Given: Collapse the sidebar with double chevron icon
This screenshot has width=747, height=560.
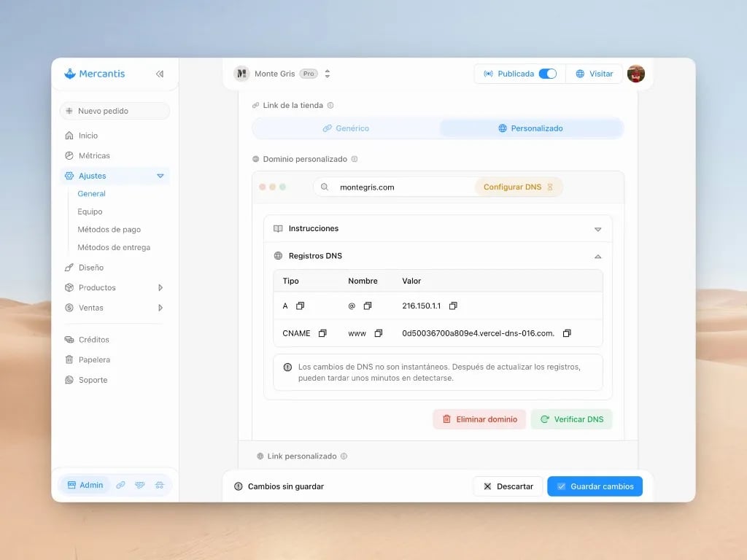Looking at the screenshot, I should click(x=160, y=74).
